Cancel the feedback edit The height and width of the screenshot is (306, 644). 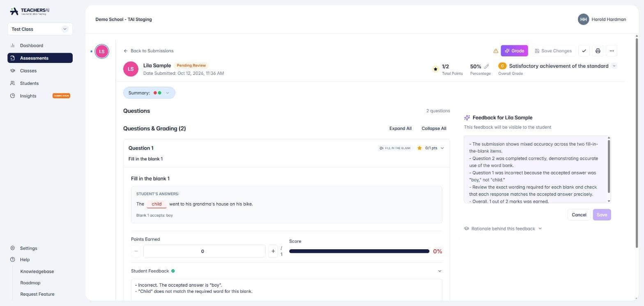[579, 215]
